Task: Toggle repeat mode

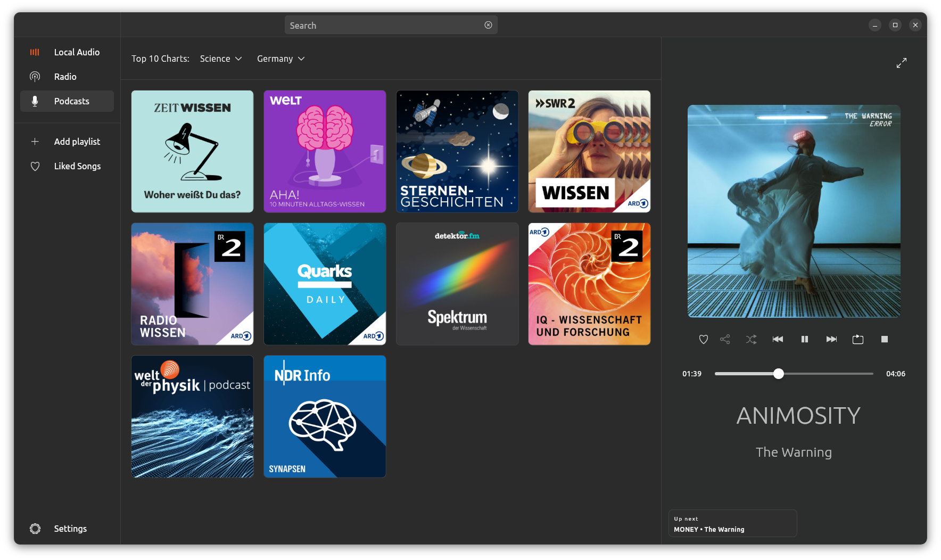Action: pyautogui.click(x=858, y=339)
